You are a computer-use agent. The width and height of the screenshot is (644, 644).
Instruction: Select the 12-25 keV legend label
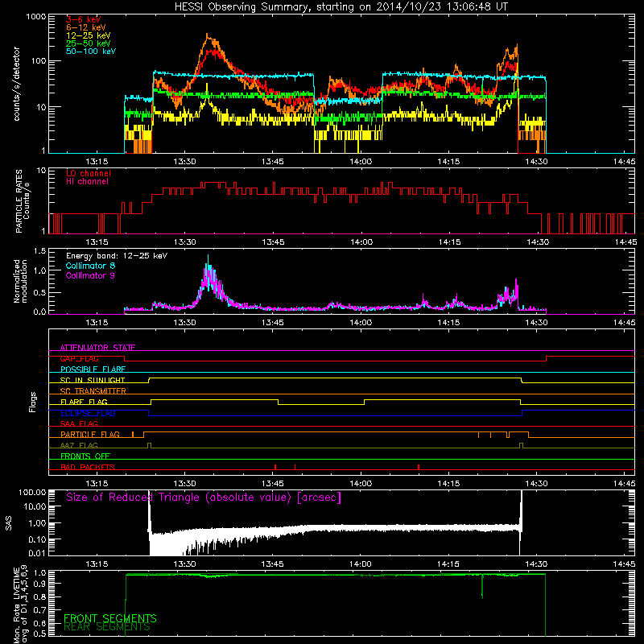[x=89, y=35]
